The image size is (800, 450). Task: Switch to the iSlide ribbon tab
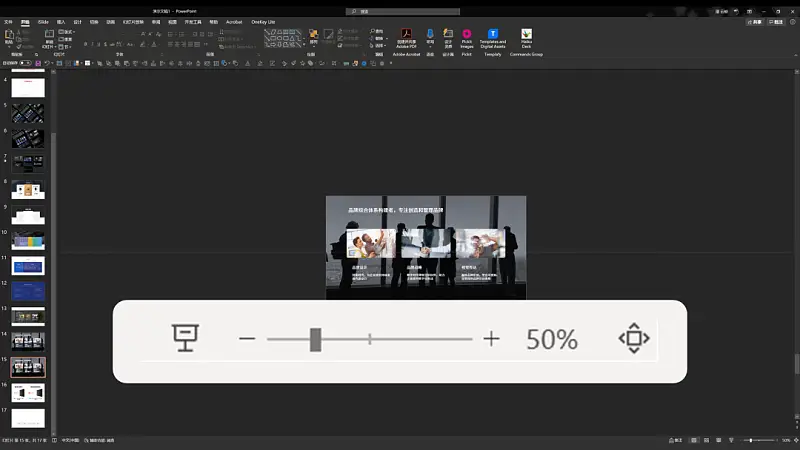click(x=43, y=22)
